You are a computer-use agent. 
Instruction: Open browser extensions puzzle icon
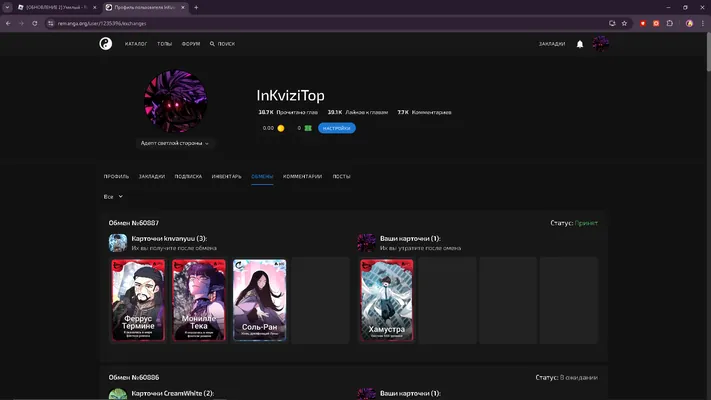pyautogui.click(x=670, y=23)
